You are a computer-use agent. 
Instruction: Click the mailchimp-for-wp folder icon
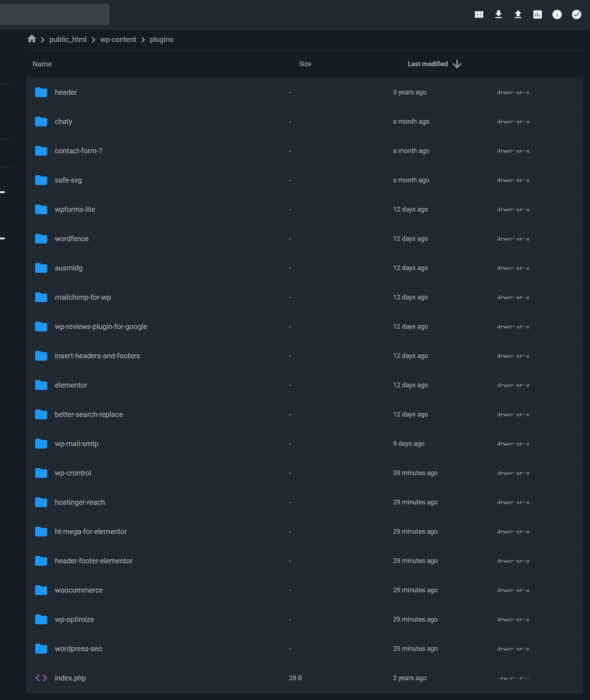(x=41, y=297)
